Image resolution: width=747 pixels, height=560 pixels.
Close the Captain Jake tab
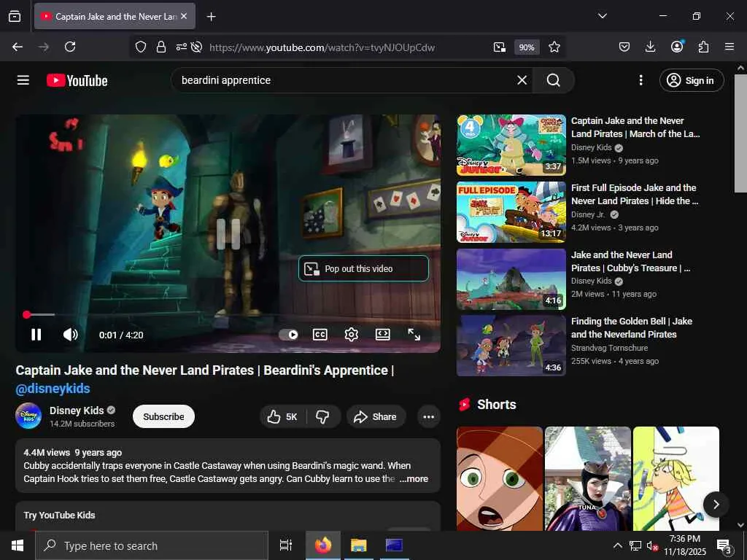[184, 16]
